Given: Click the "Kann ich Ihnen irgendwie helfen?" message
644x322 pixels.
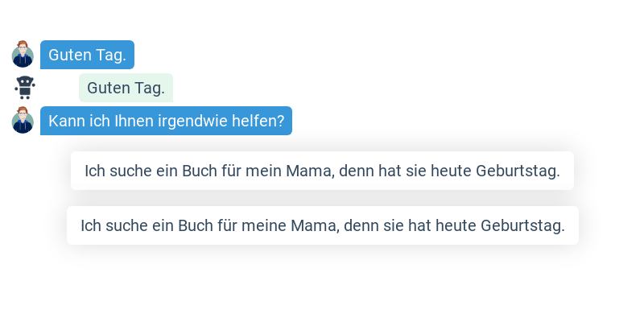Looking at the screenshot, I should pos(166,121).
